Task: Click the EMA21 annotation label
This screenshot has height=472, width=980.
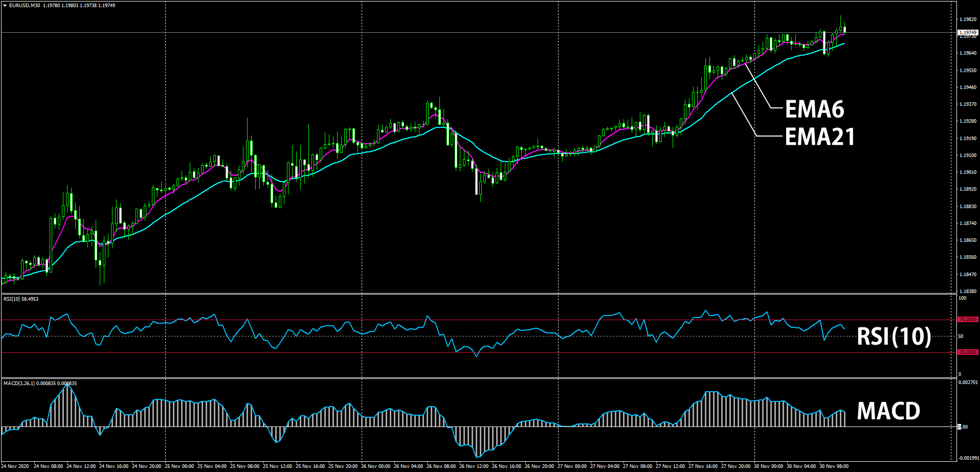Action: (819, 137)
